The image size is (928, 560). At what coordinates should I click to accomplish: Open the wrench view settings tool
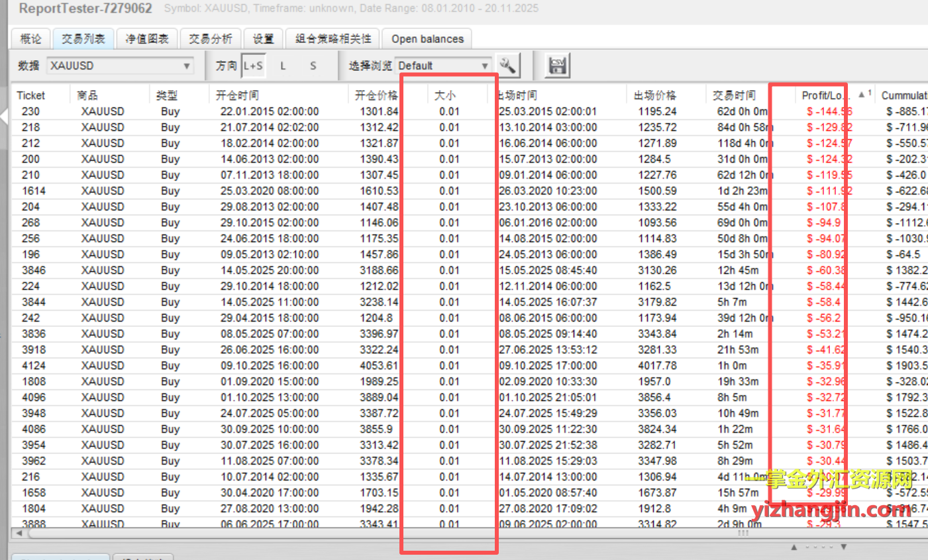pos(507,66)
